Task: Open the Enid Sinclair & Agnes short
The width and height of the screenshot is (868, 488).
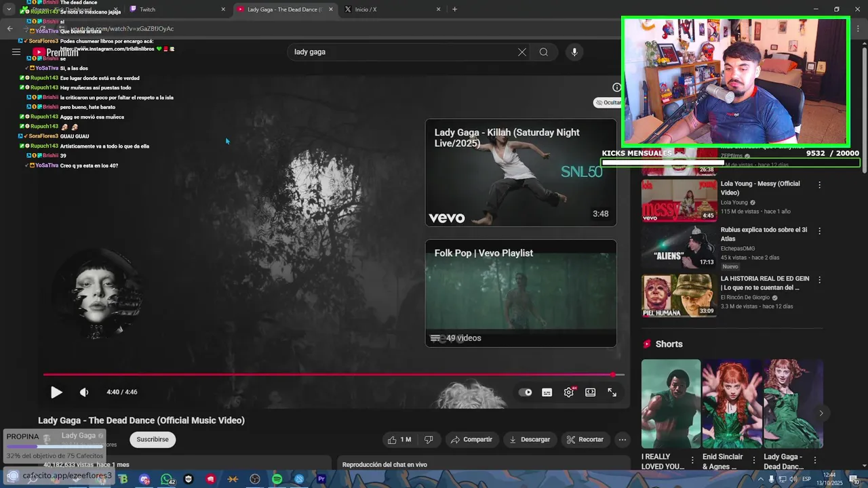Action: 732,404
